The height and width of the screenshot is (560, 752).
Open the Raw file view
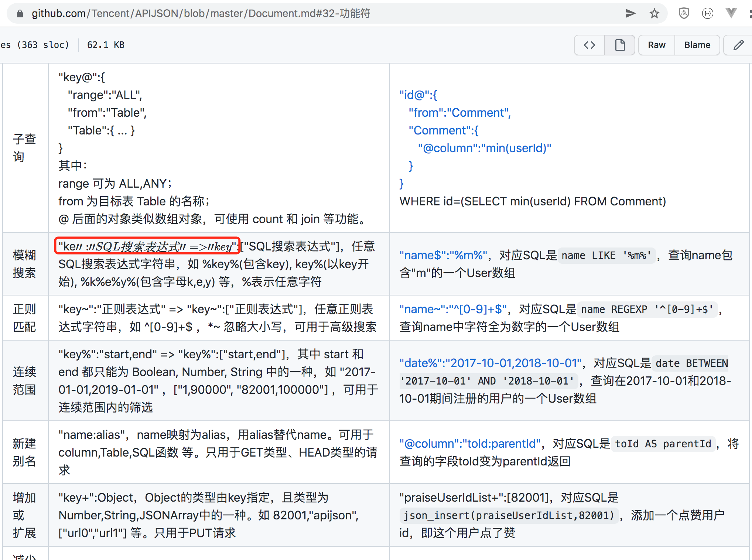point(656,45)
